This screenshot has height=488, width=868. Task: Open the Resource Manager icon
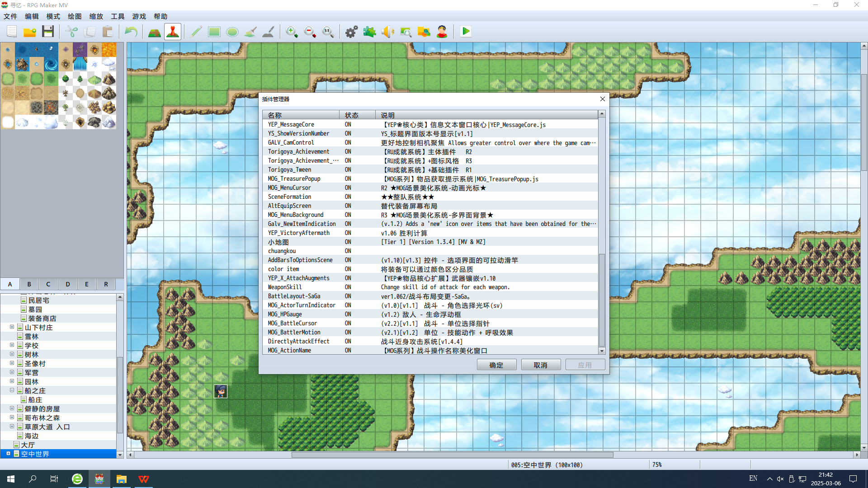coord(424,32)
